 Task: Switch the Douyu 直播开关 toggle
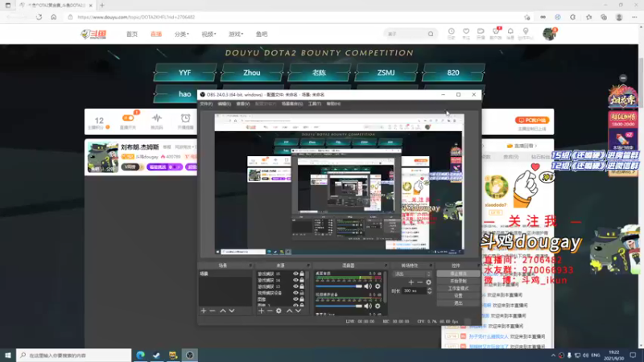[128, 118]
